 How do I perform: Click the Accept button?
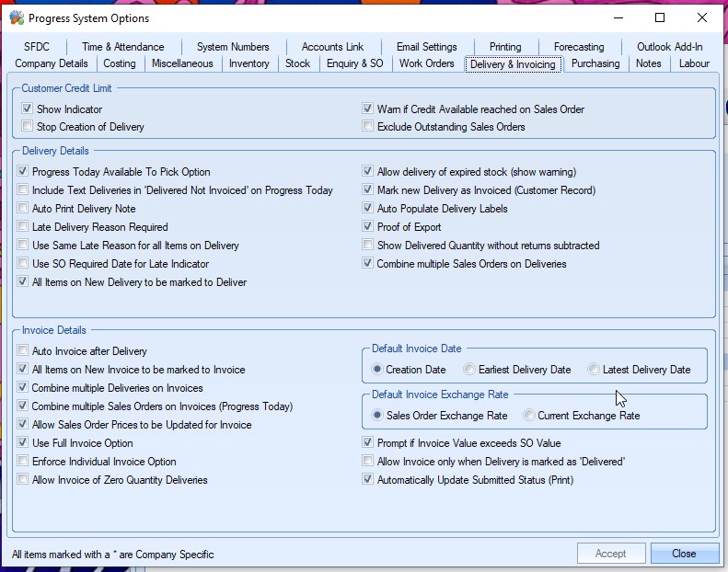[x=610, y=554]
